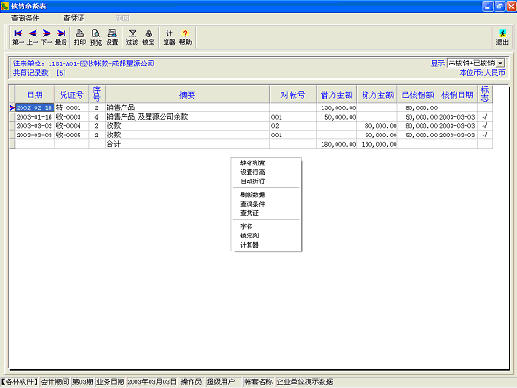Click the Print (打印) toolbar icon
The image size is (517, 388).
tap(80, 37)
